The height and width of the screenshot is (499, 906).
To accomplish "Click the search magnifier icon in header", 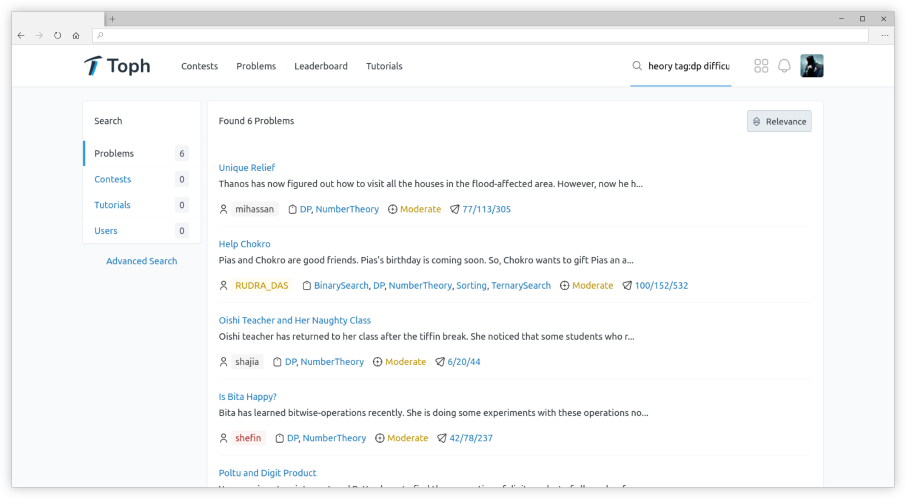I will click(637, 66).
